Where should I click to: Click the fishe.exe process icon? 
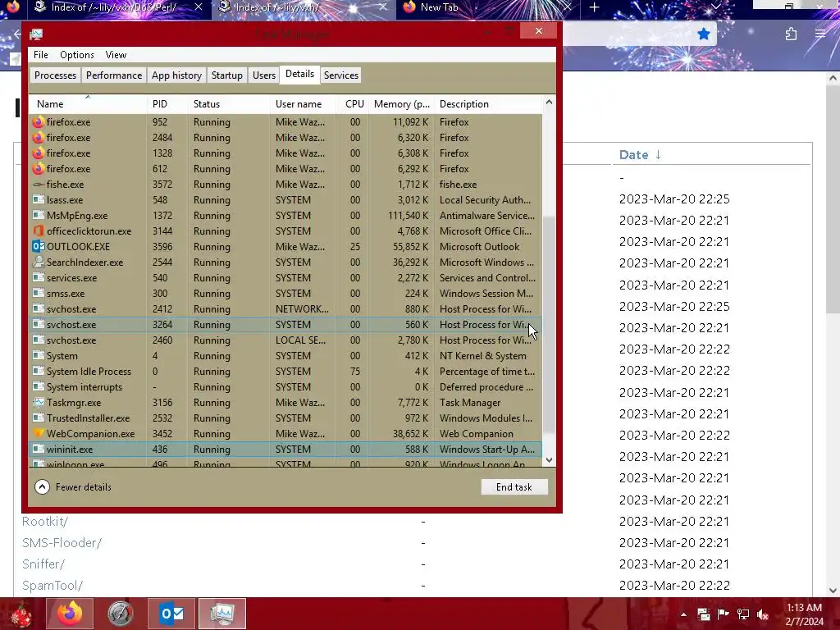tap(38, 185)
